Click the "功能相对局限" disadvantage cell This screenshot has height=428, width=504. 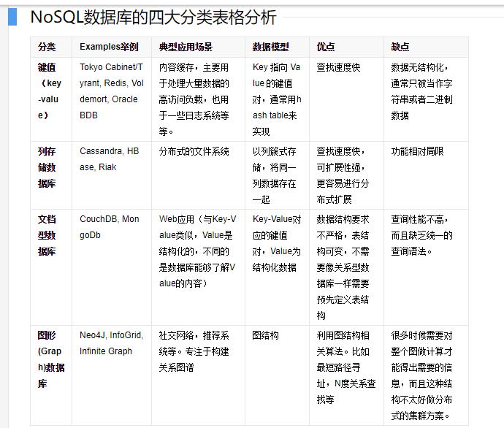point(417,152)
